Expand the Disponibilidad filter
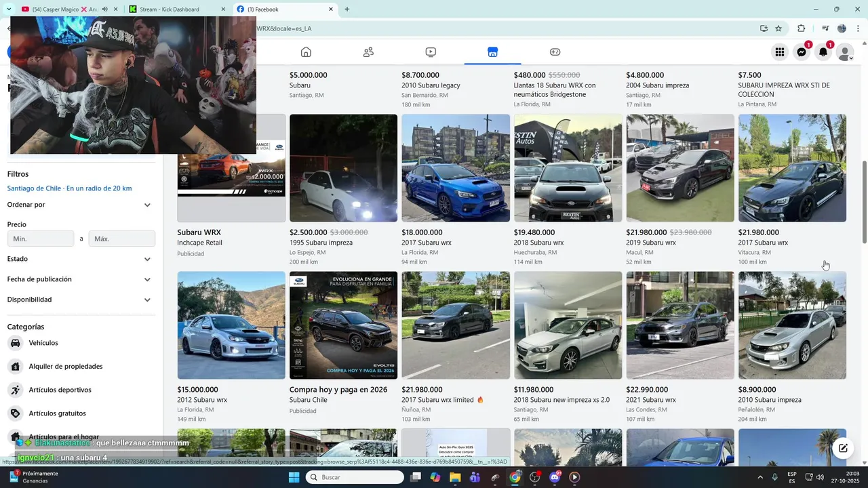868x488 pixels. [x=81, y=300]
